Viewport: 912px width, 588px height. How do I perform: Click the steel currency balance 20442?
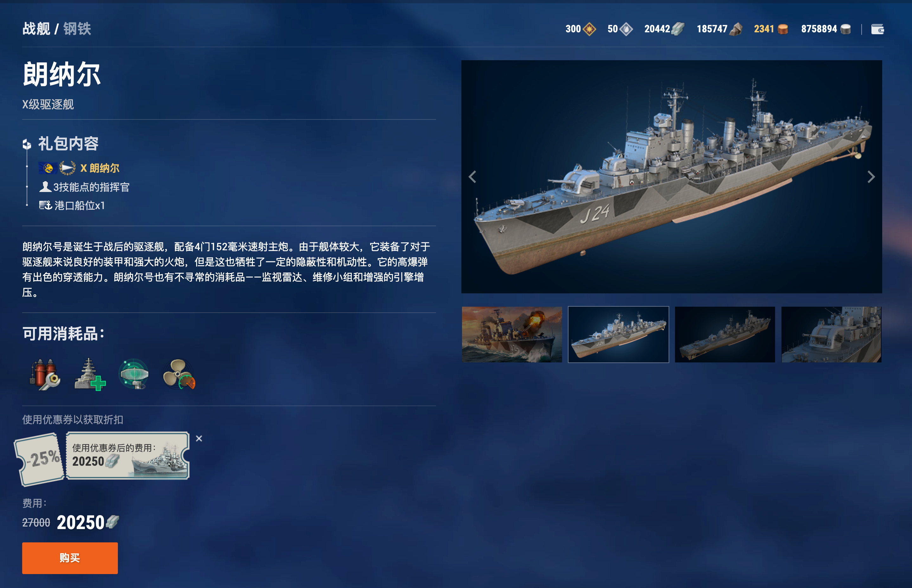[664, 29]
